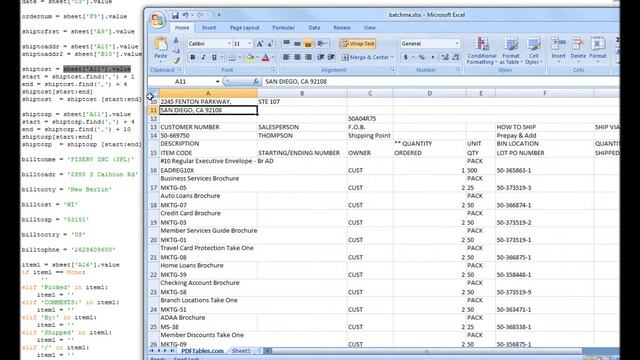640x360 pixels.
Task: Decrease the cell indent
Action: [321, 57]
